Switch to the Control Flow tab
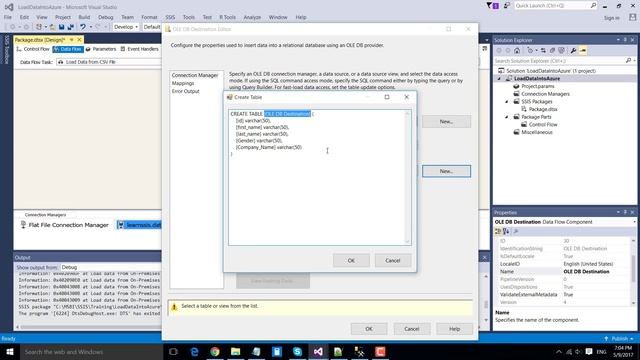Viewport: 640px width, 360px height. click(x=33, y=49)
